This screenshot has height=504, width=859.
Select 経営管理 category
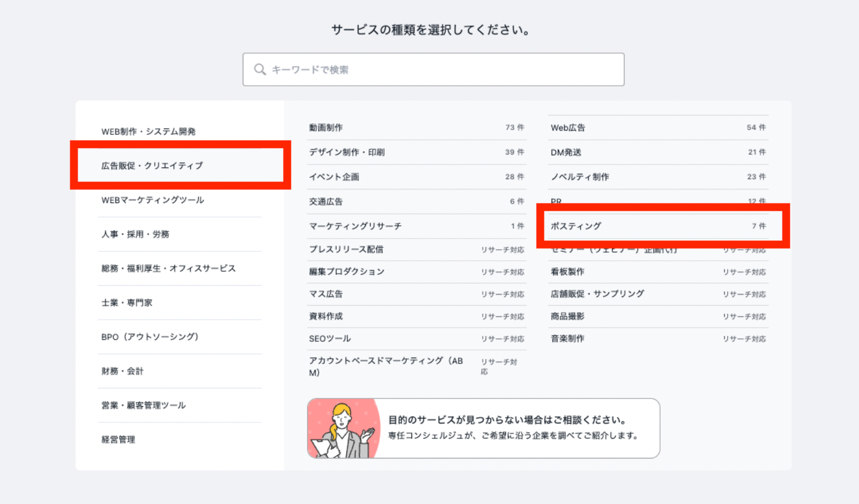[x=118, y=439]
